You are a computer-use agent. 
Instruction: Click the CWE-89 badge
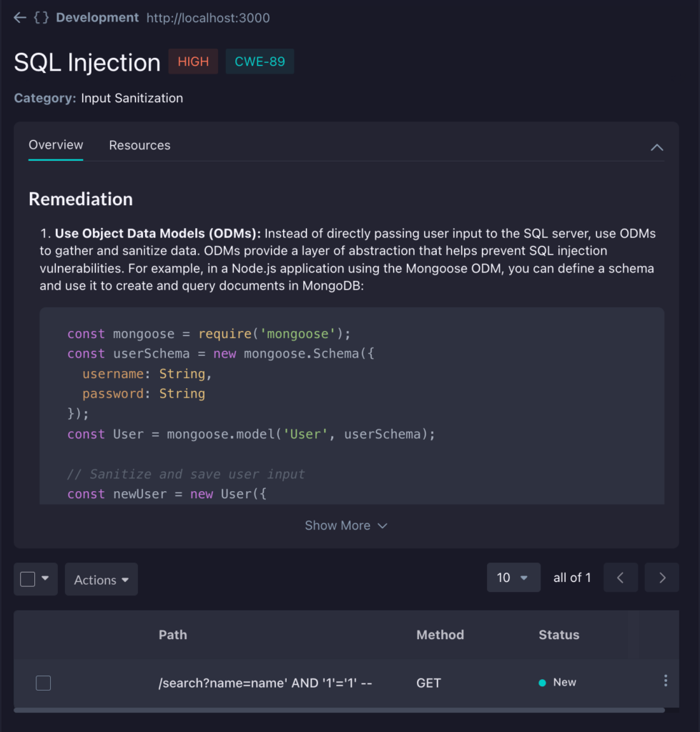point(259,61)
